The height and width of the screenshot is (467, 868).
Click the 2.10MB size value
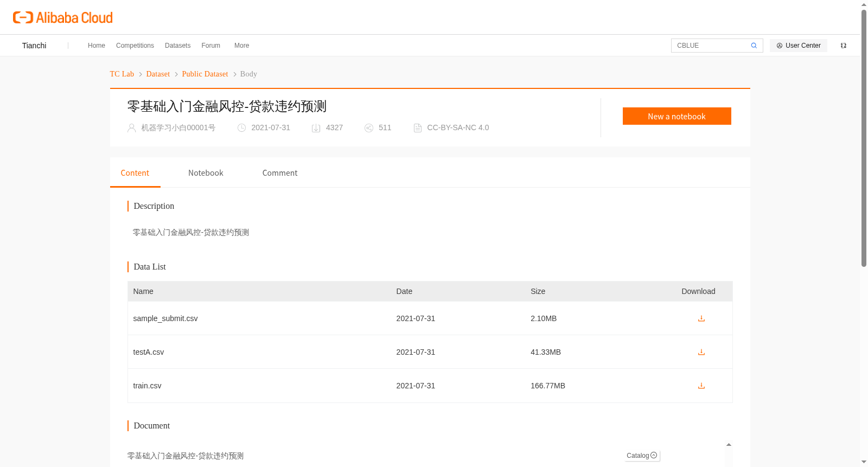544,318
